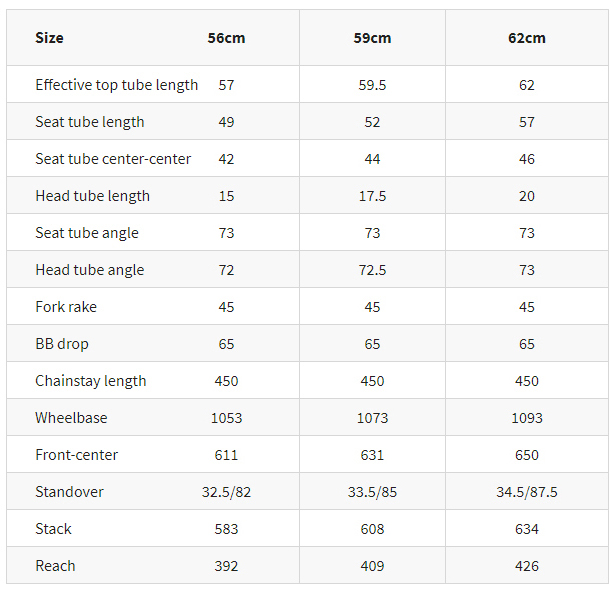Image resolution: width=613 pixels, height=589 pixels.
Task: Click the Size header cell
Action: pyautogui.click(x=49, y=38)
